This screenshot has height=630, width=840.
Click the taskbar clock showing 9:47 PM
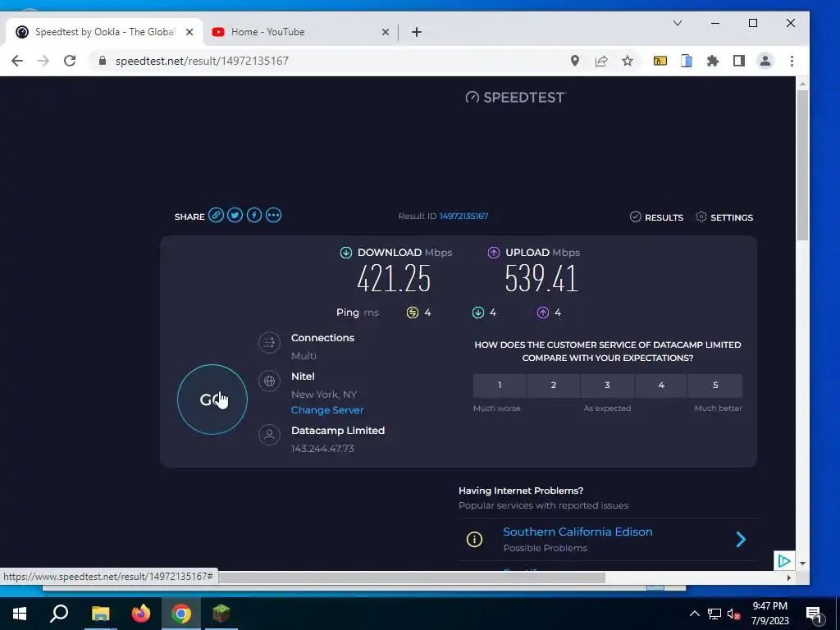pyautogui.click(x=769, y=606)
